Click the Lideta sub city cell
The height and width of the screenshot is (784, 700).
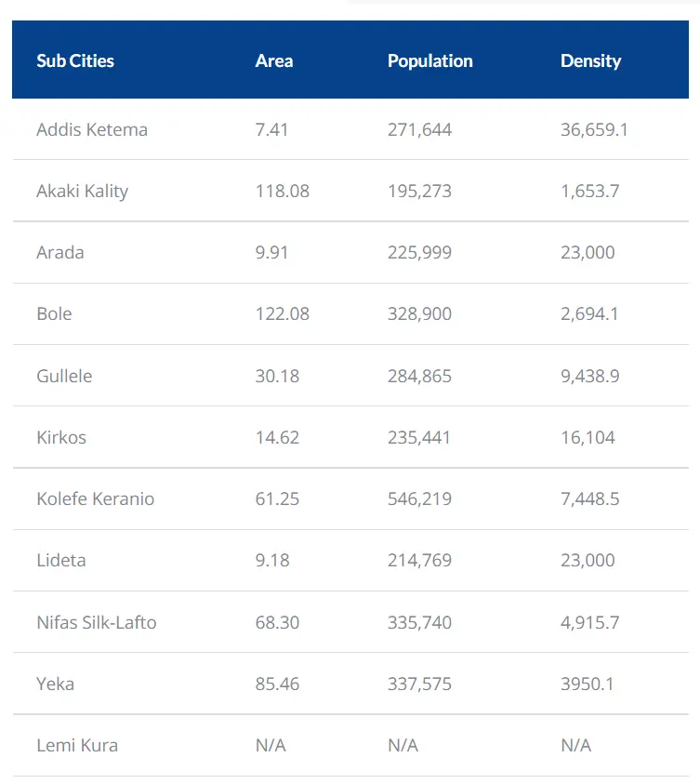[x=61, y=560]
